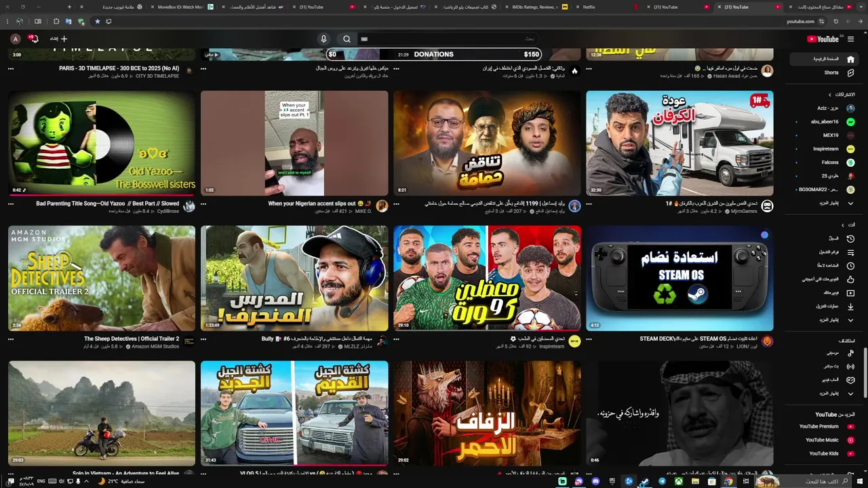The image size is (868, 488).
Task: Click the Create plus button
Action: (x=60, y=39)
